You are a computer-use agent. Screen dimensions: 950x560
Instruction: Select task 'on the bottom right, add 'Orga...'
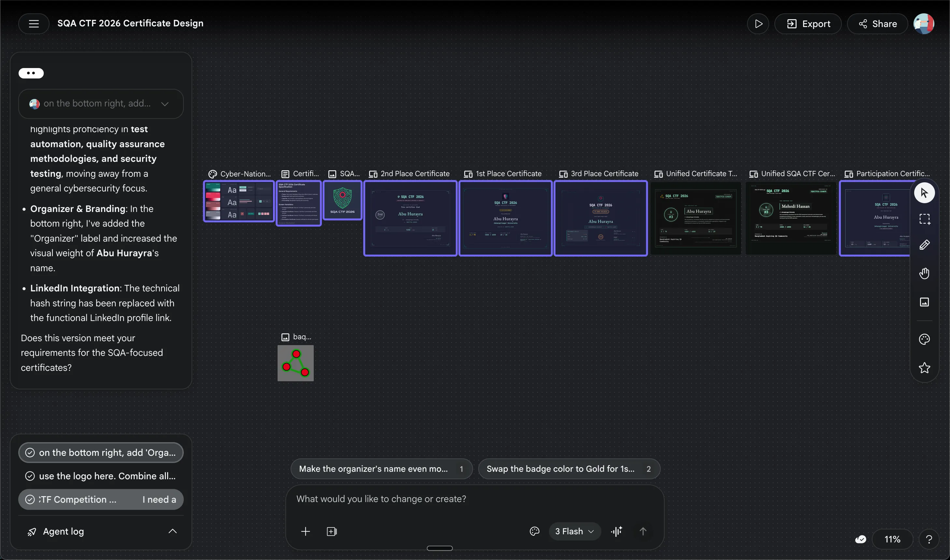click(x=101, y=453)
